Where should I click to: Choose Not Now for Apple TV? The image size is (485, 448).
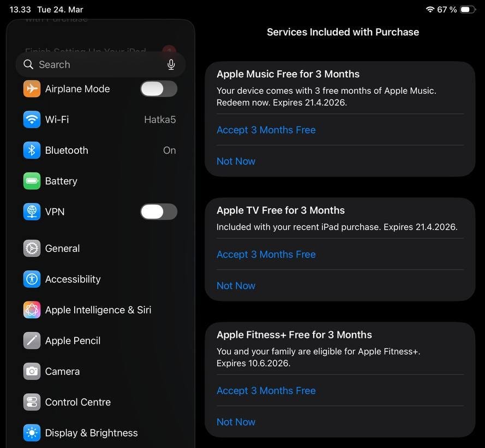(236, 286)
